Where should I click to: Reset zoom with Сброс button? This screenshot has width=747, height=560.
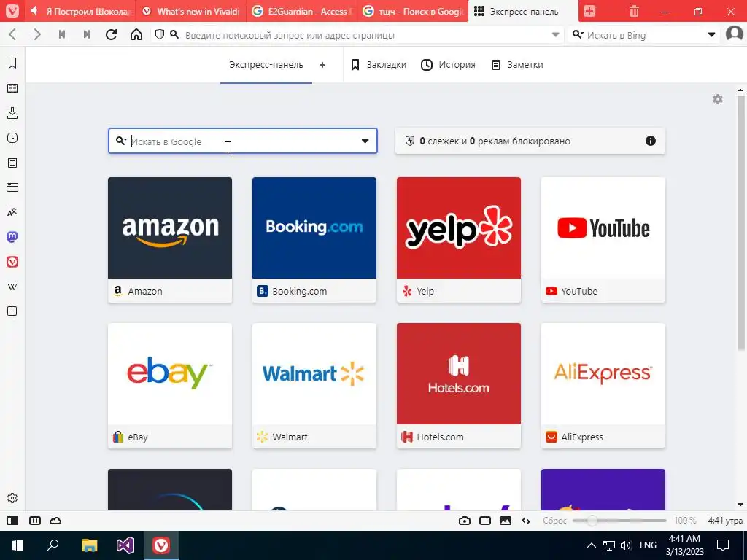[x=554, y=521]
